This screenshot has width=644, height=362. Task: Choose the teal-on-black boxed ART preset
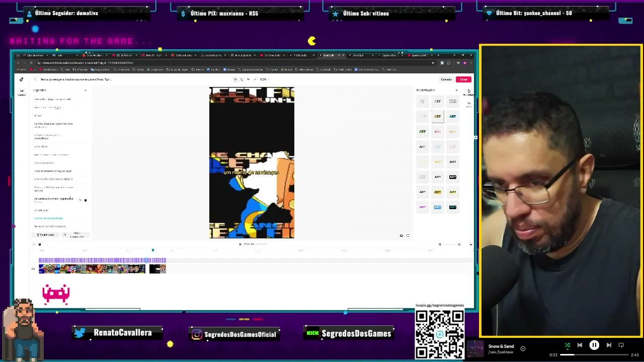click(453, 207)
